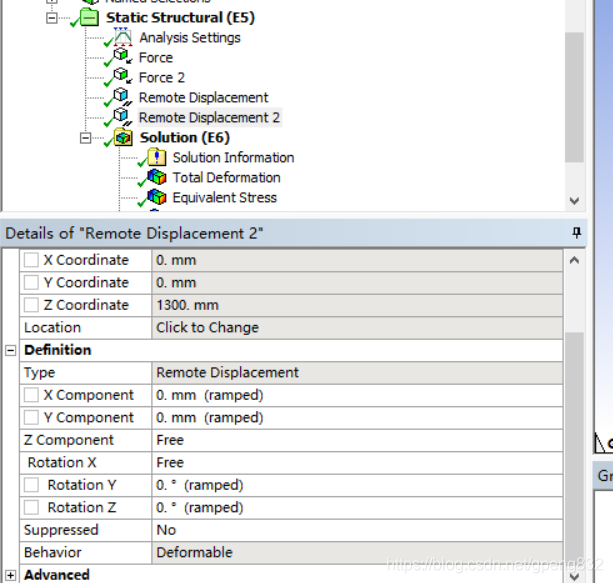Collapse the Static Structural (E5) branch
Viewport: 613px width, 583px height.
point(52,18)
